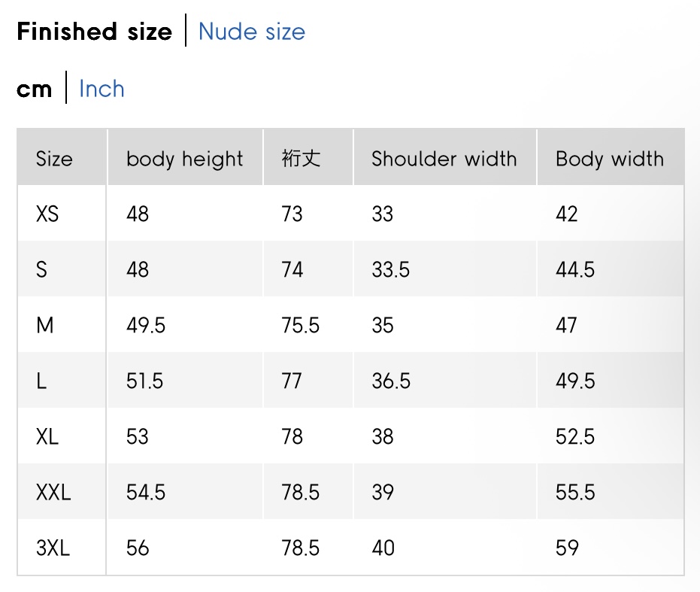Click the L body width value 49.5
This screenshot has width=700, height=592.
tap(575, 381)
